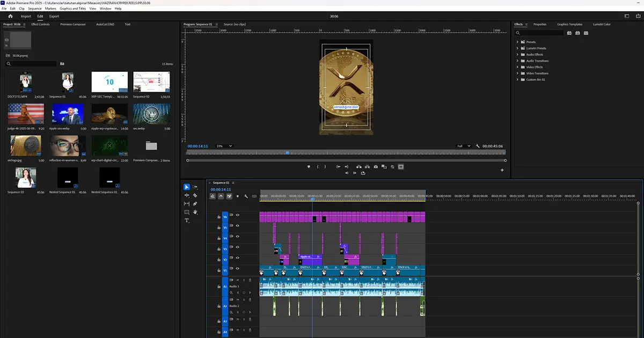
Task: Open the Premiere Composer tab
Action: point(72,24)
